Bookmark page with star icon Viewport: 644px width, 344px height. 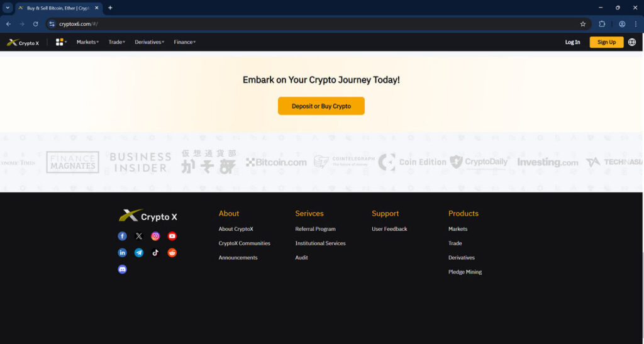click(583, 25)
